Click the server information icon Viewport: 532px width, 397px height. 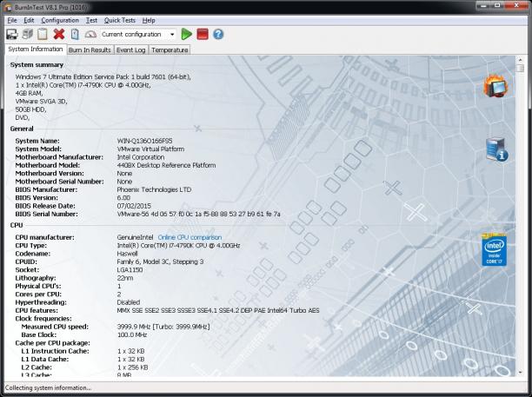tap(496, 149)
